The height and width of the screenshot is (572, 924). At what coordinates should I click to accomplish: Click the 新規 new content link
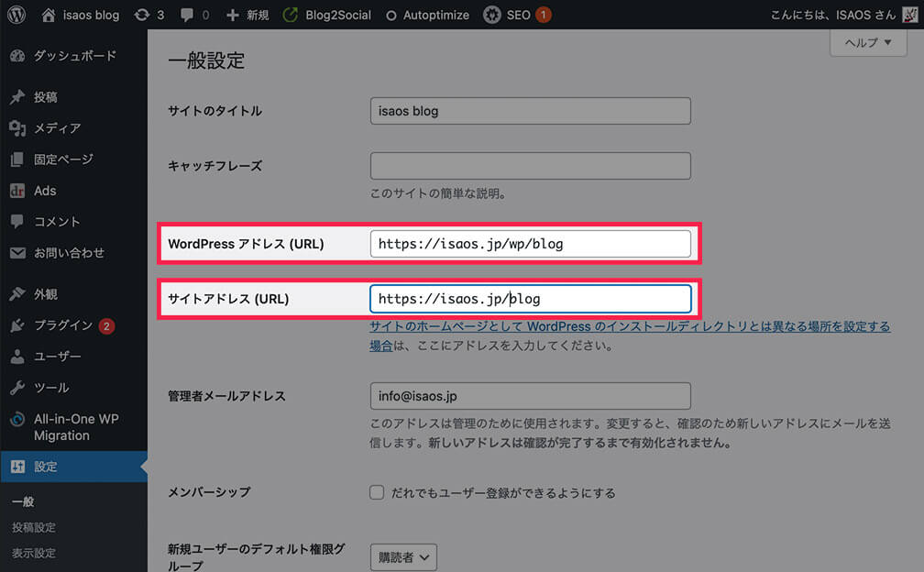(x=258, y=15)
